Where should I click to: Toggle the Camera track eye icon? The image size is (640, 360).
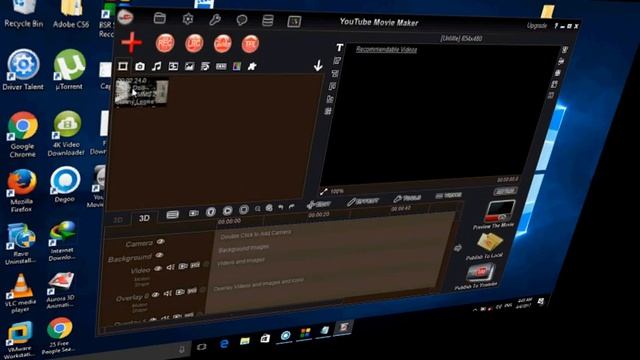(x=161, y=242)
